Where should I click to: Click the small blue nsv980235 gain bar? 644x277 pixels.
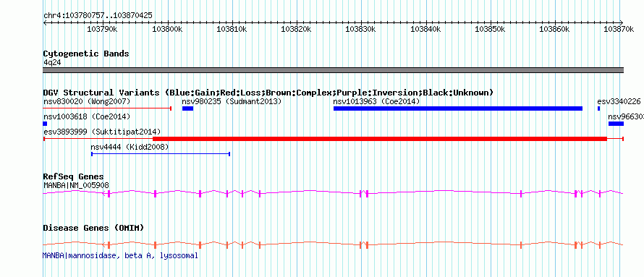tap(187, 108)
